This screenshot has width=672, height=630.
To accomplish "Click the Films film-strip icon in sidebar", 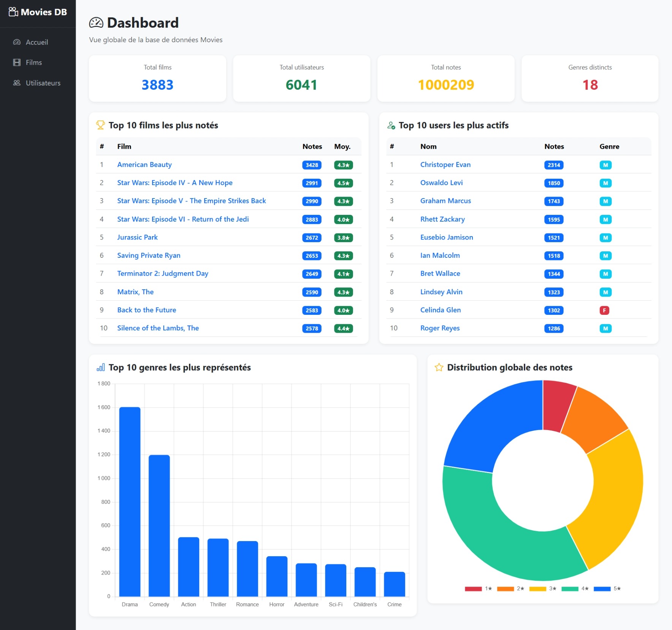I will [x=17, y=62].
